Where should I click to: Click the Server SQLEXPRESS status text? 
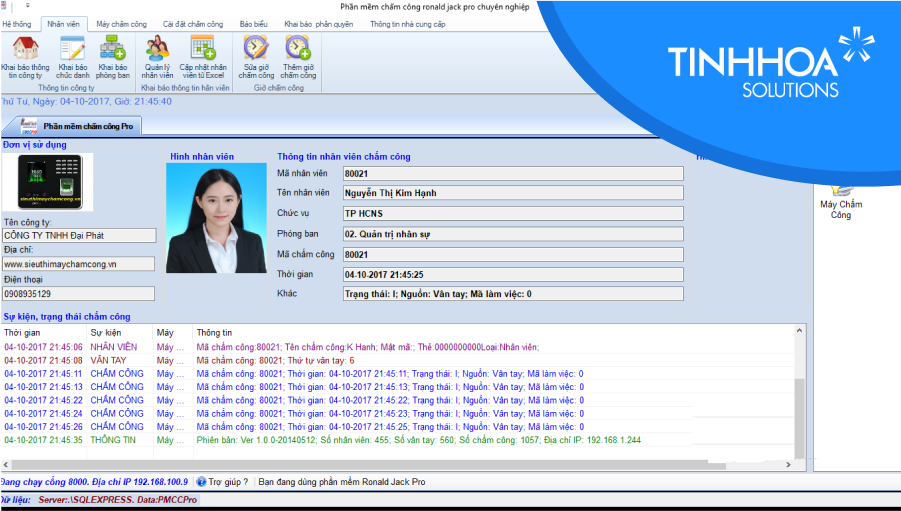pos(117,500)
